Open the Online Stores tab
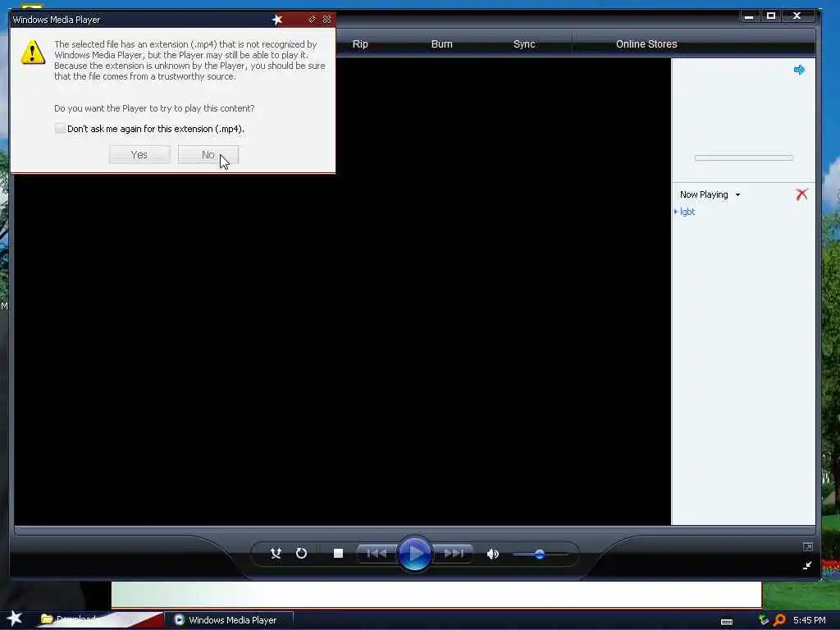The image size is (840, 630). (x=646, y=44)
